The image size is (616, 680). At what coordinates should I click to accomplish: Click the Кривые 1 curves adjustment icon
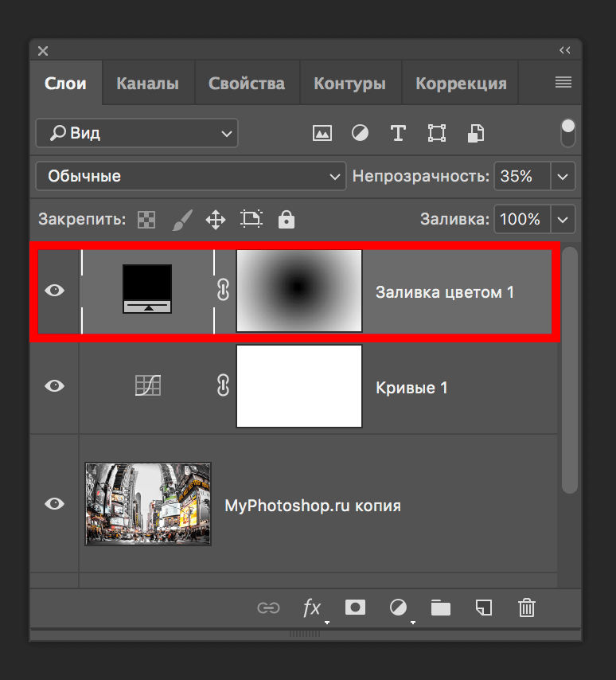pos(148,385)
